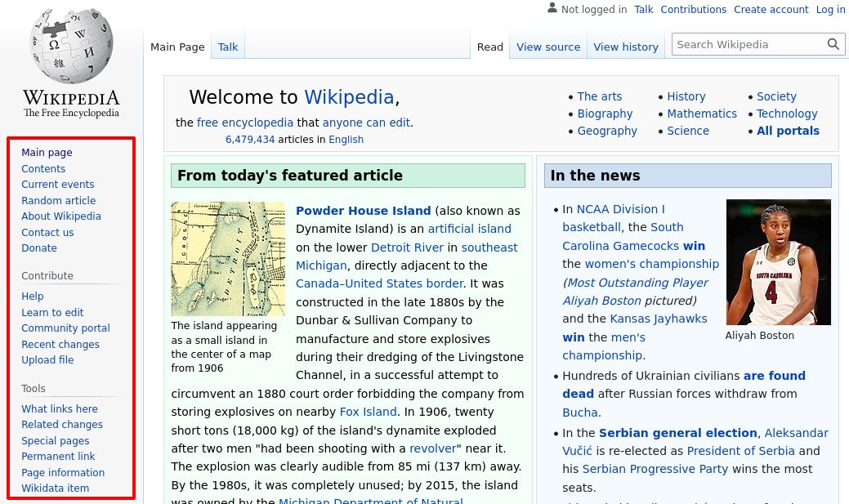View Recent changes
This screenshot has height=504, width=849.
click(60, 344)
